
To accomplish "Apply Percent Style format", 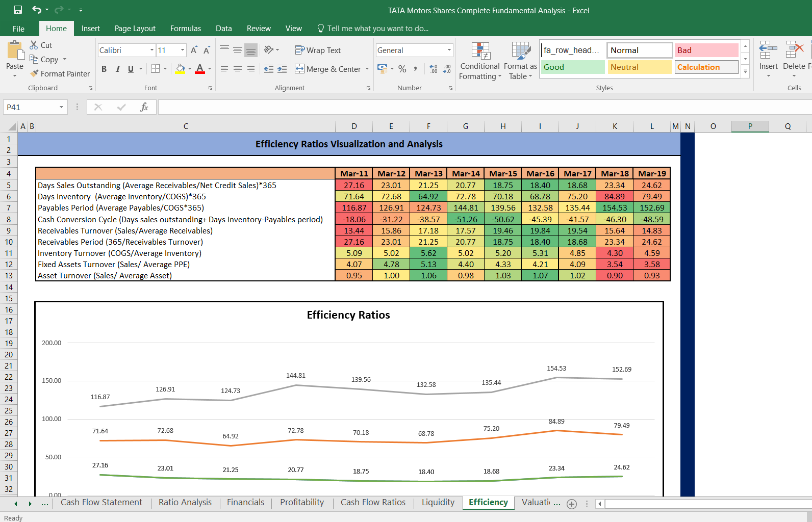I will coord(402,68).
